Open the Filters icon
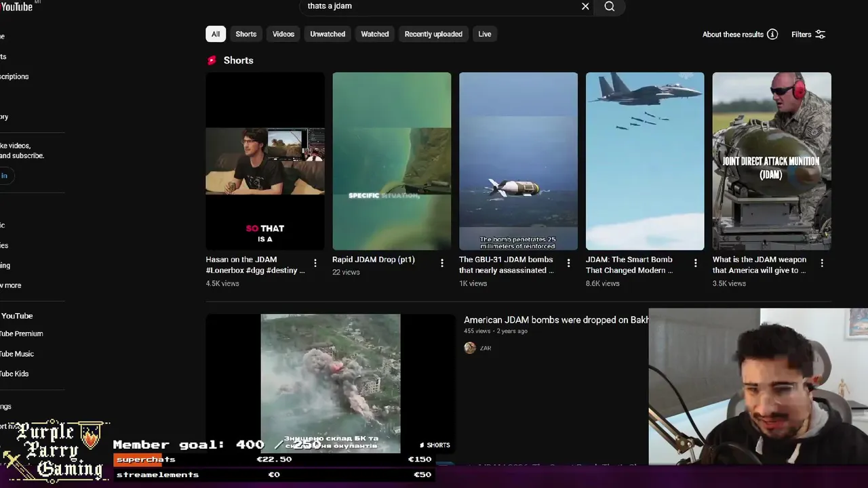868x488 pixels. pos(820,35)
